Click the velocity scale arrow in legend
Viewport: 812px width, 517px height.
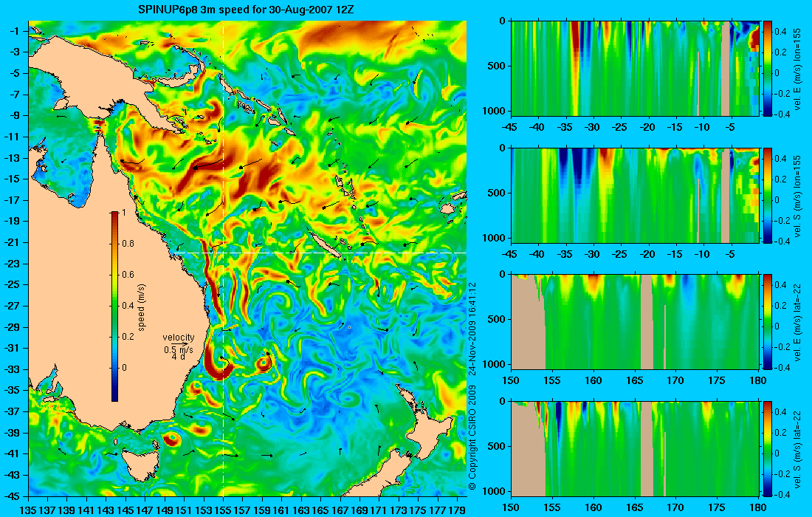[180, 343]
